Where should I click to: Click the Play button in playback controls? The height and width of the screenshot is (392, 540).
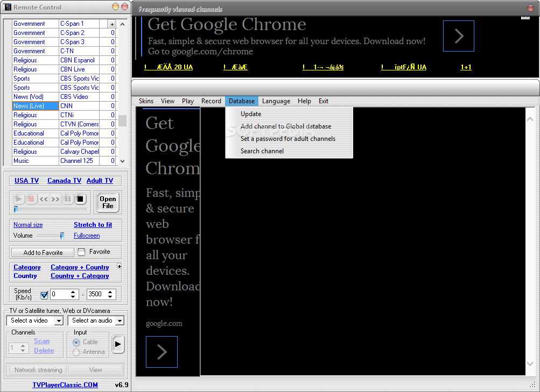point(19,199)
